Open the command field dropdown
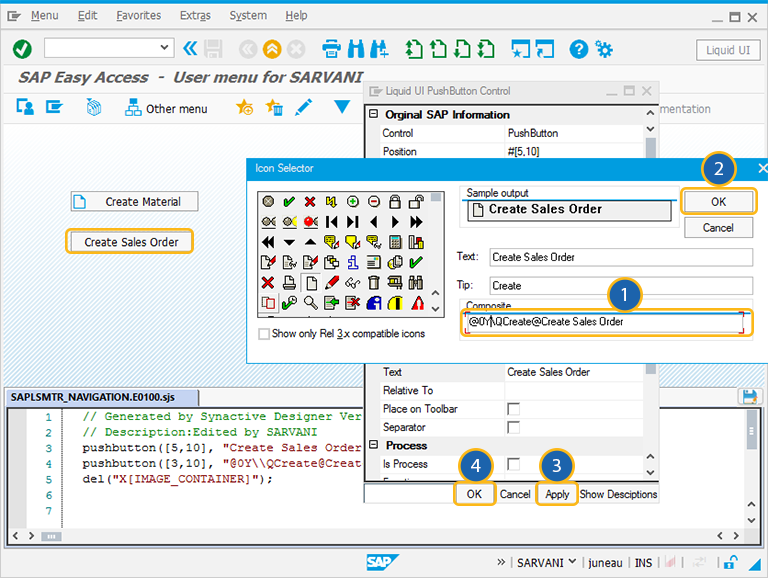The width and height of the screenshot is (768, 578). pyautogui.click(x=164, y=48)
